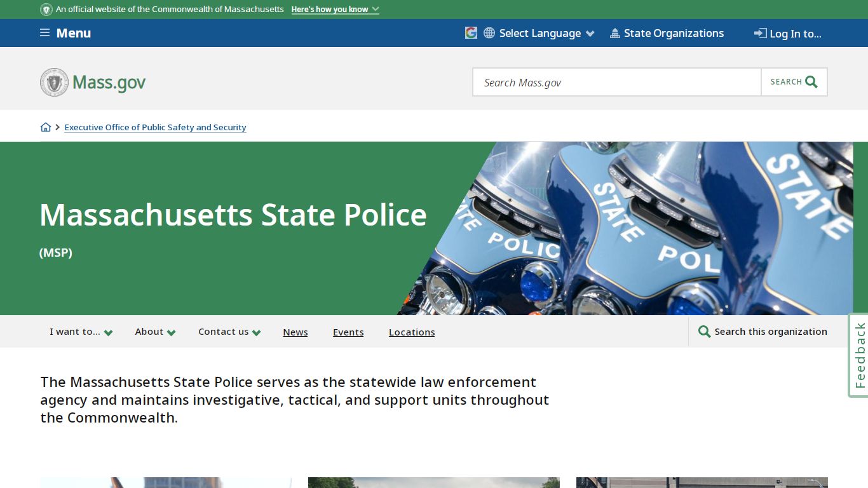Expand the Contact us menu
The width and height of the screenshot is (868, 488).
pos(229,332)
